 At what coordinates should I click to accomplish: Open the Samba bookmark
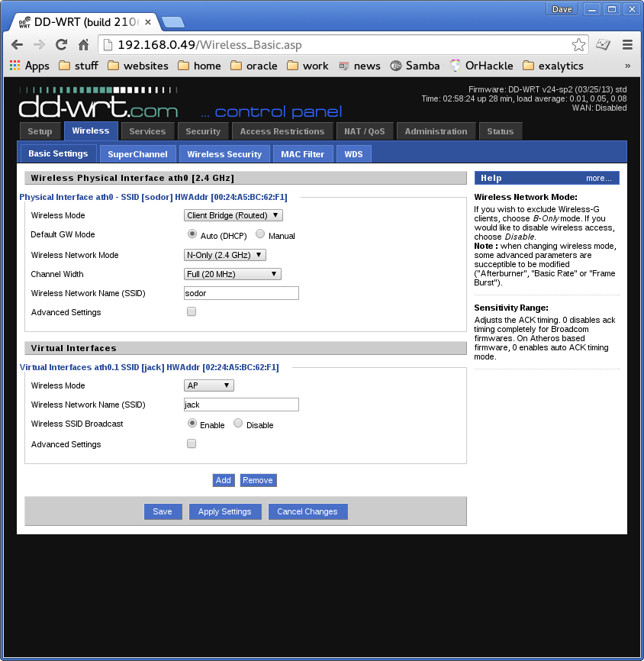415,66
